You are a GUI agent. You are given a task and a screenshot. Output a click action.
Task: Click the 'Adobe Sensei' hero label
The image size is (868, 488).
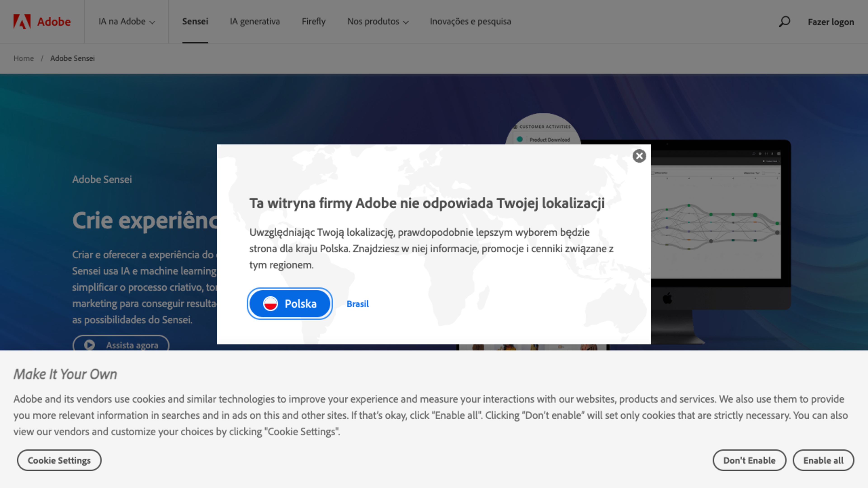[102, 179]
